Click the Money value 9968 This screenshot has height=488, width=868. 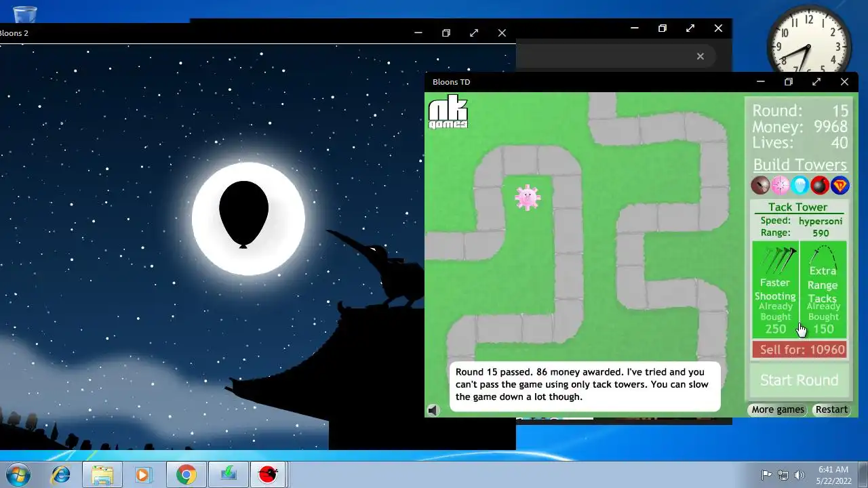pos(831,127)
